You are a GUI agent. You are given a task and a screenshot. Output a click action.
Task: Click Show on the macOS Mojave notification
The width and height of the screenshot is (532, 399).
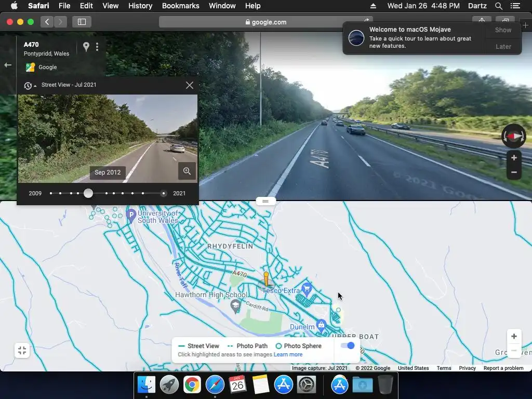point(503,30)
